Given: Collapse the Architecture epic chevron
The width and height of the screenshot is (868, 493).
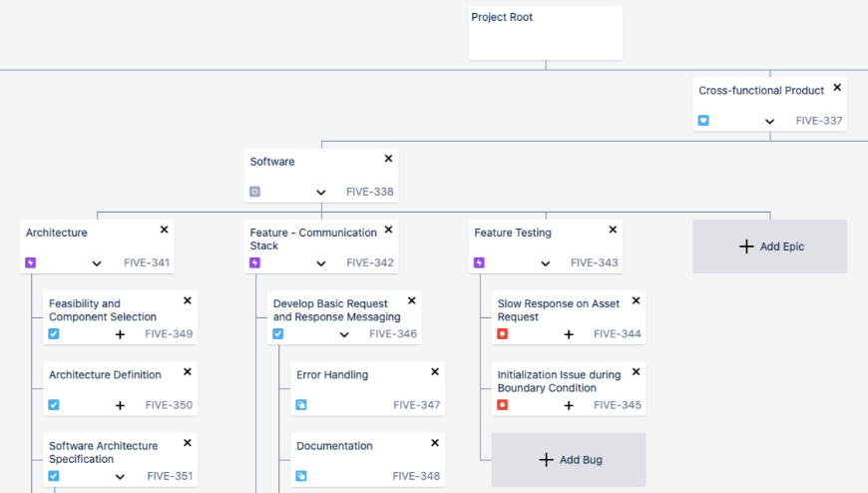Looking at the screenshot, I should [97, 263].
